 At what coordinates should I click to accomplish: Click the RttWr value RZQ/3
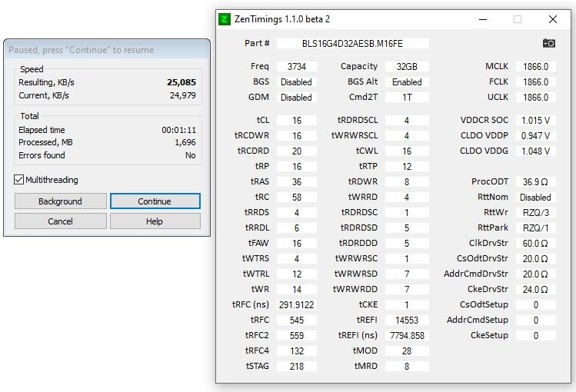tap(535, 212)
